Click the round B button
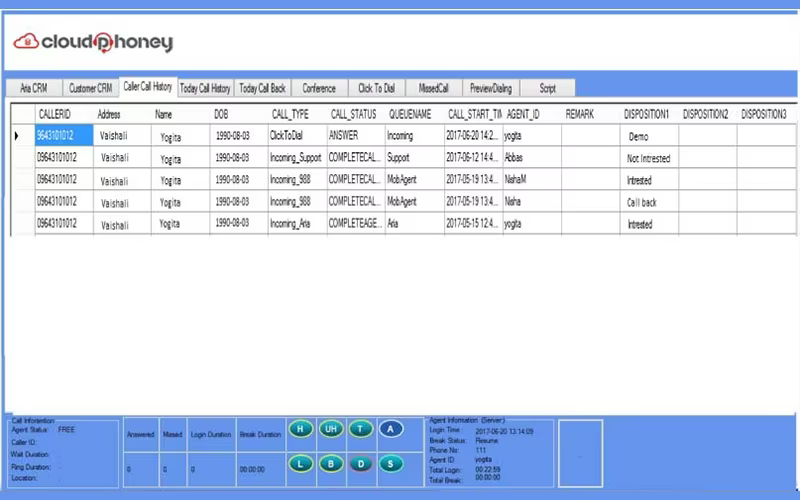 (331, 464)
